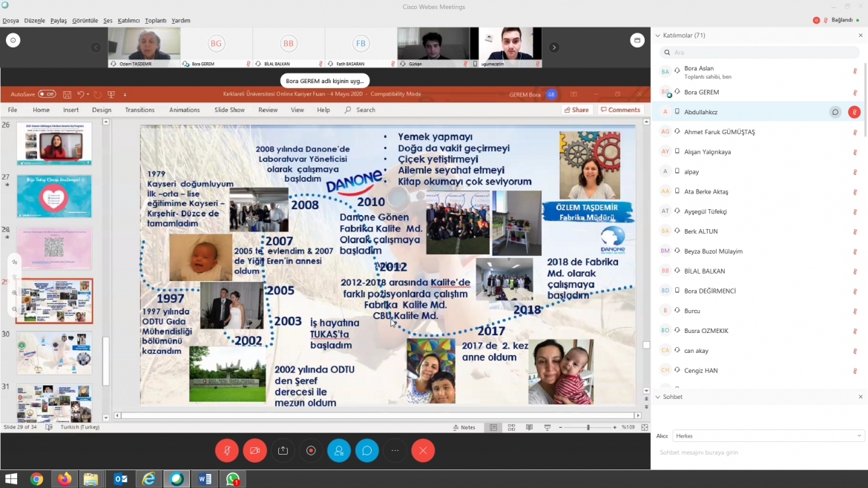Switch to Slide Sorter view
The image size is (868, 488).
(x=511, y=427)
